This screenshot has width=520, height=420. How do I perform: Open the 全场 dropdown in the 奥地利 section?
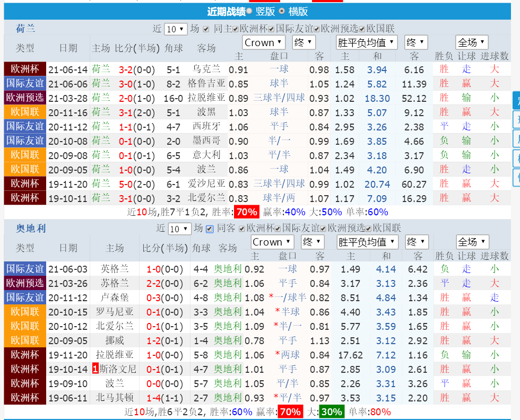tap(472, 242)
